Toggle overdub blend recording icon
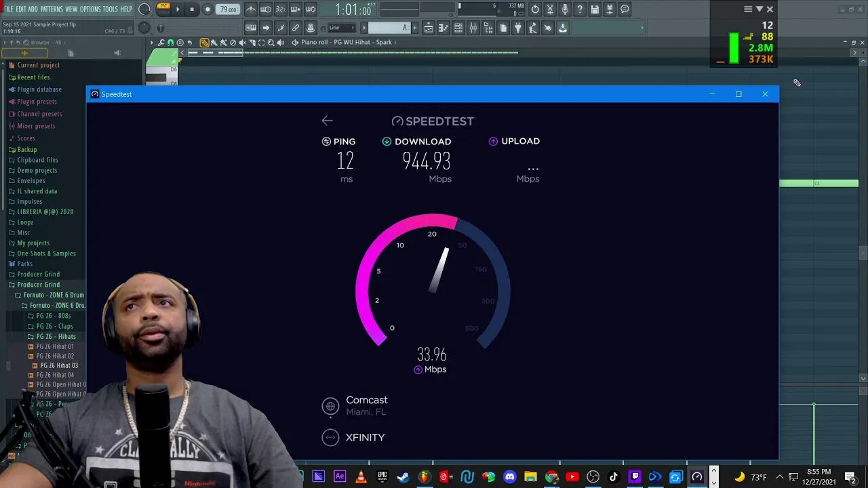Viewport: 868px width, 488px height. coord(296,9)
